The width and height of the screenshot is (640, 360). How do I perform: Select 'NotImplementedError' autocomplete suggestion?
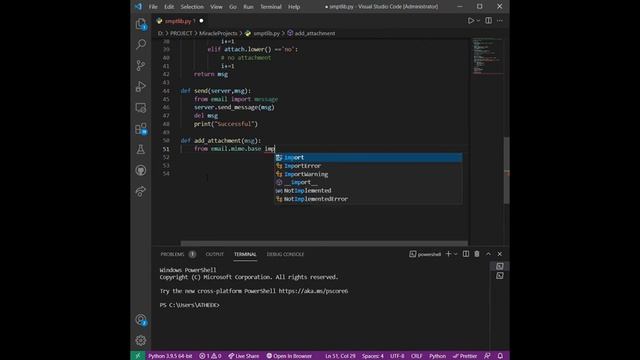pos(368,199)
